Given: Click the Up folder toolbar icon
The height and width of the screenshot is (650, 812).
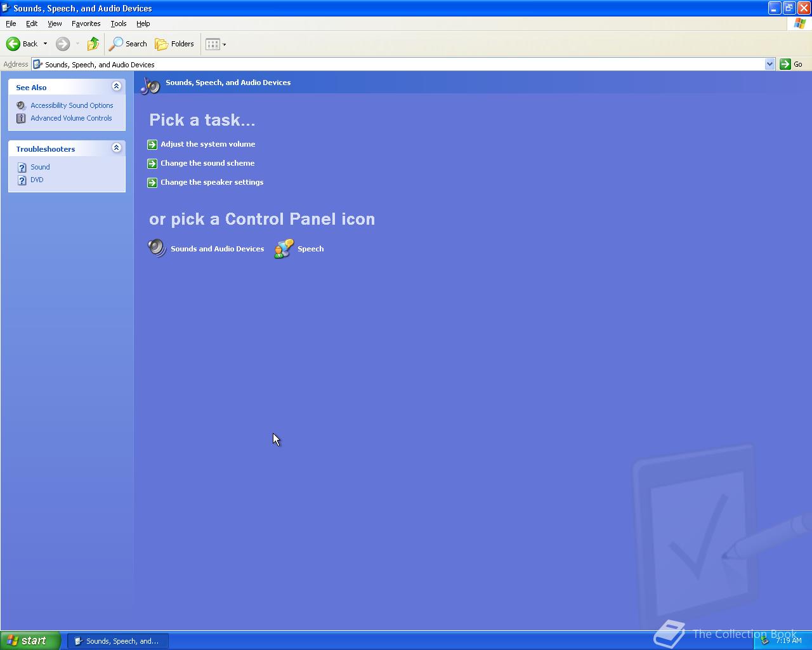Looking at the screenshot, I should 93,44.
